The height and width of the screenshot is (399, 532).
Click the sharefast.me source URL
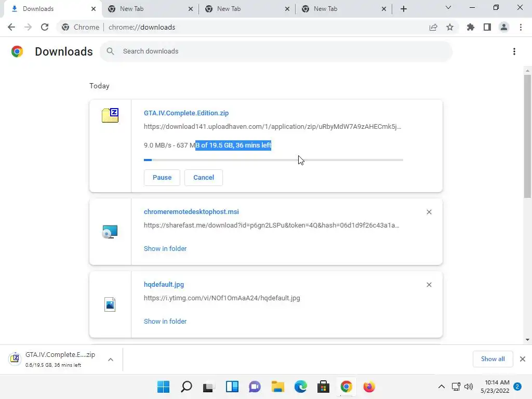[x=271, y=225]
